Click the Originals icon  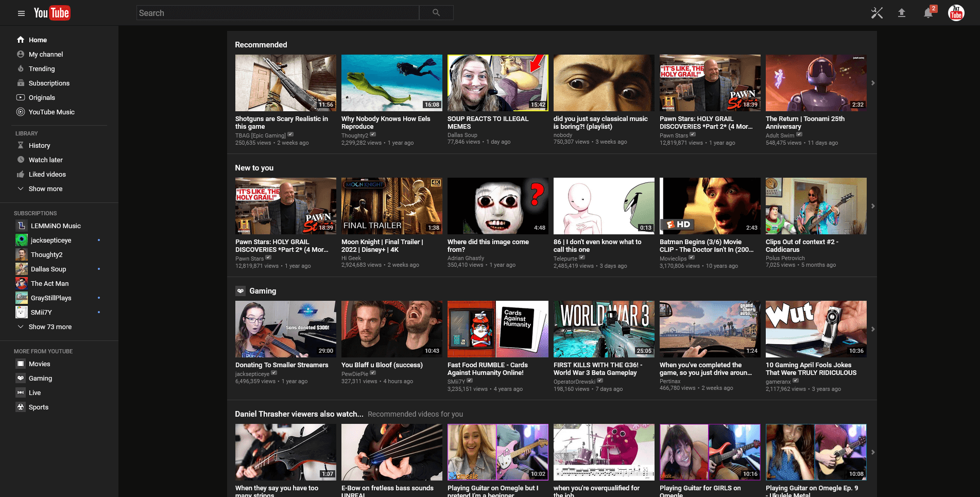(x=21, y=97)
